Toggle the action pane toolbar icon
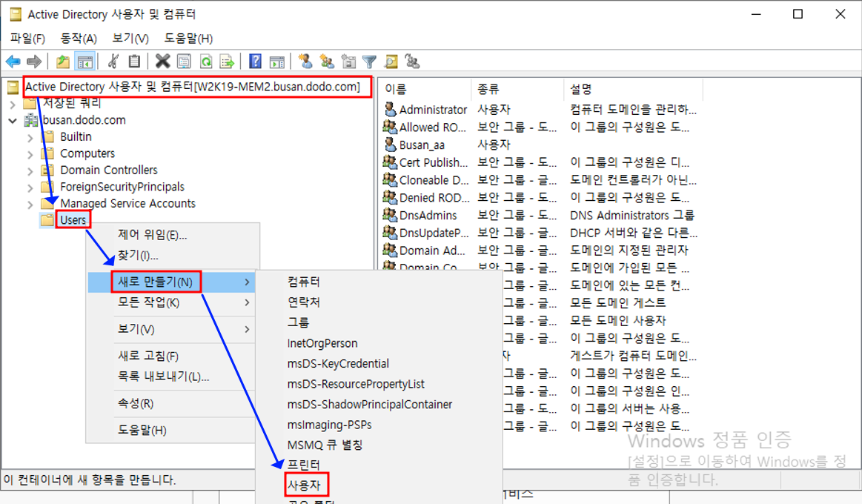 (x=277, y=62)
